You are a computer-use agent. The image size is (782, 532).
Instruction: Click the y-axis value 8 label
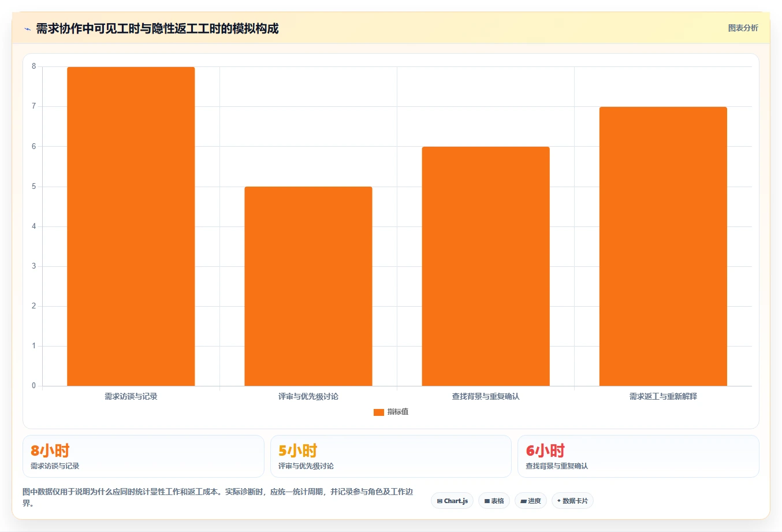(x=33, y=66)
